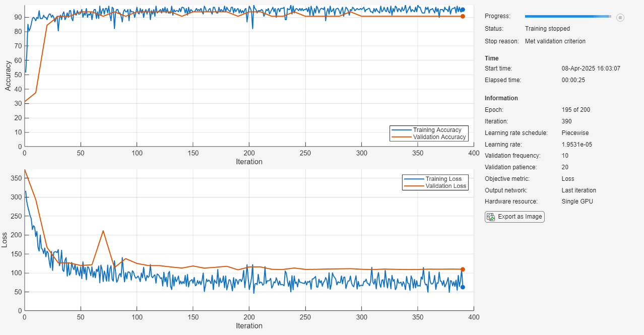Image resolution: width=644 pixels, height=335 pixels.
Task: Click the stop training button beside progress bar
Action: point(620,17)
